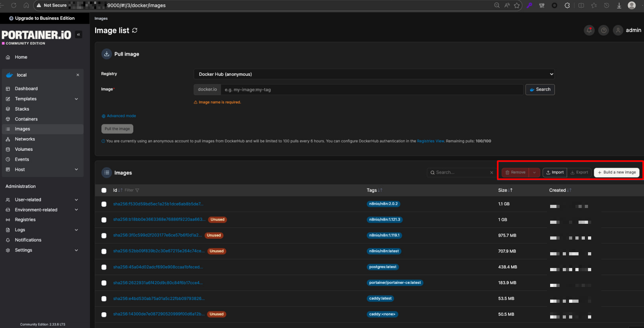Open the browser favorites list icon
The width and height of the screenshot is (644, 328).
click(x=594, y=6)
